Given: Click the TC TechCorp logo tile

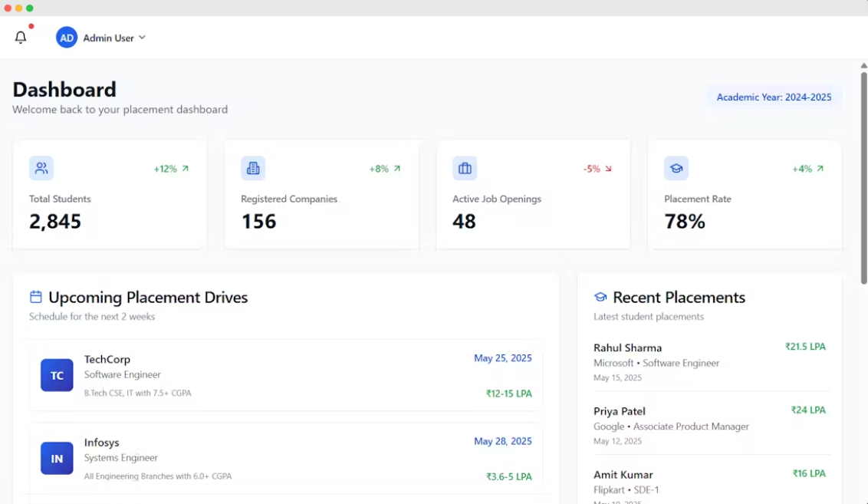Looking at the screenshot, I should (x=57, y=375).
